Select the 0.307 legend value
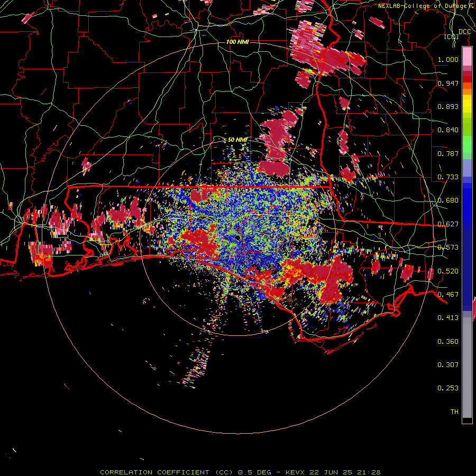The width and height of the screenshot is (476, 476). point(448,365)
